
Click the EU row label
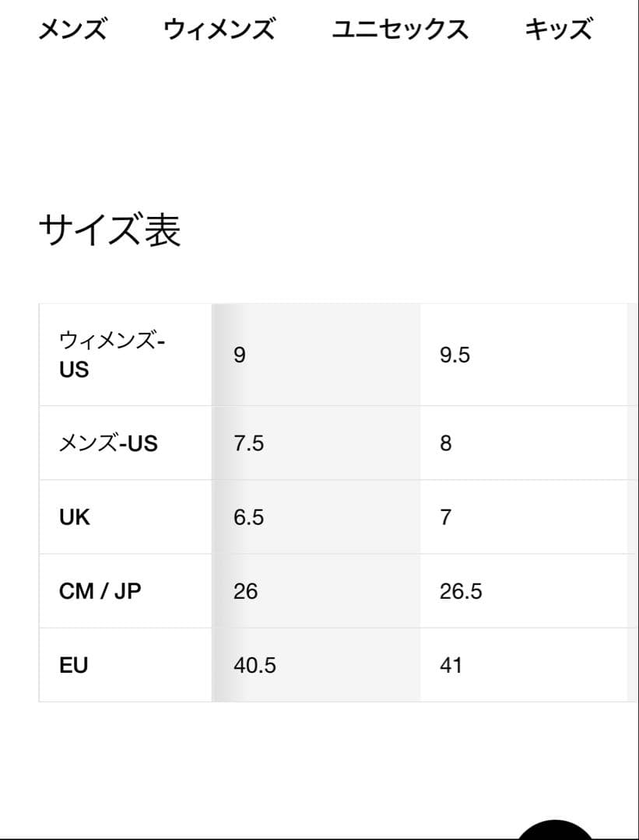coord(73,665)
